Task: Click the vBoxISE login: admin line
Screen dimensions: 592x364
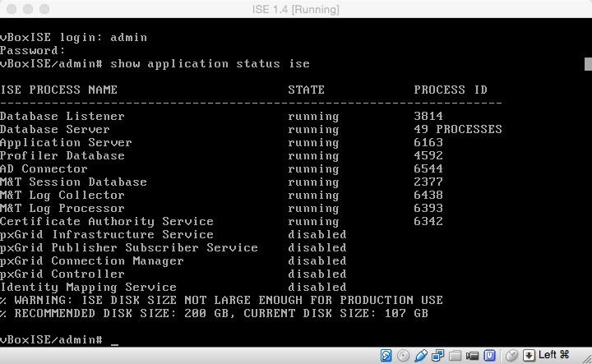Action: [x=74, y=37]
